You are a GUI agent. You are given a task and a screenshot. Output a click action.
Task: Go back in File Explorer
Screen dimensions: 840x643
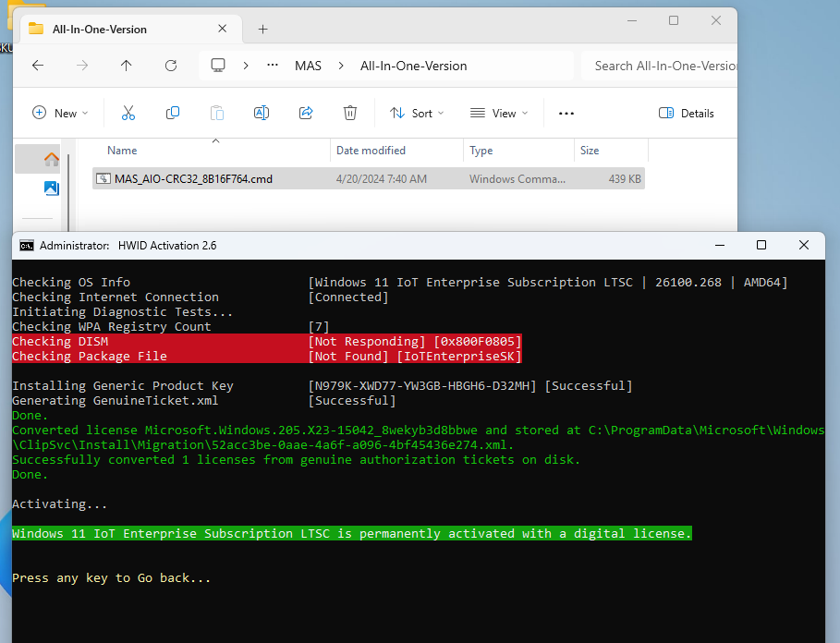click(38, 66)
